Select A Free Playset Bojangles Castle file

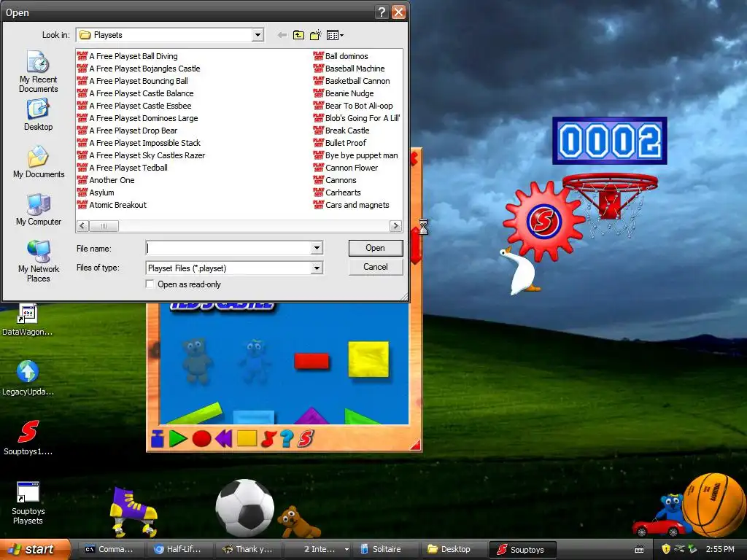[139, 69]
